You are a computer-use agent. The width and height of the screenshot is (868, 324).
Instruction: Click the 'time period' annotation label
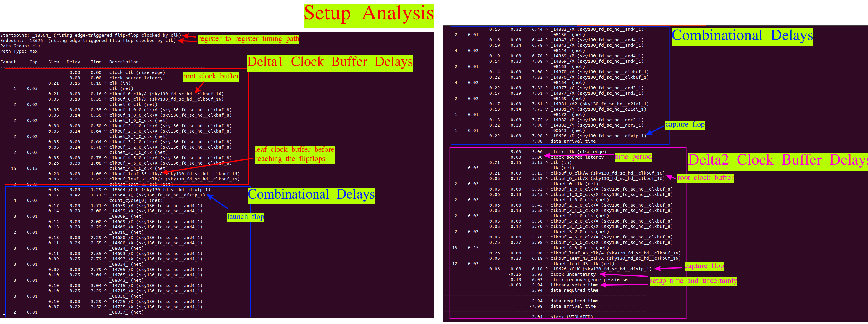point(633,157)
